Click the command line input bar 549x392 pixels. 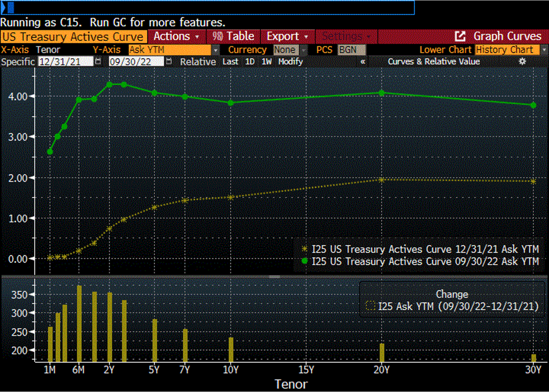(207, 8)
